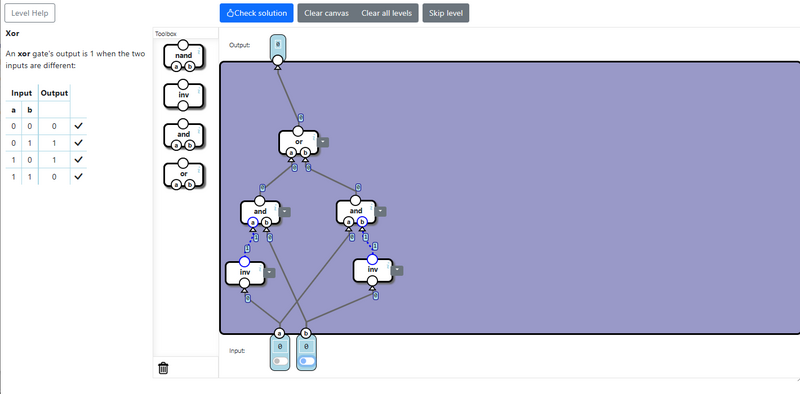Click output pin of left and gate
This screenshot has height=394, width=800.
click(260, 201)
